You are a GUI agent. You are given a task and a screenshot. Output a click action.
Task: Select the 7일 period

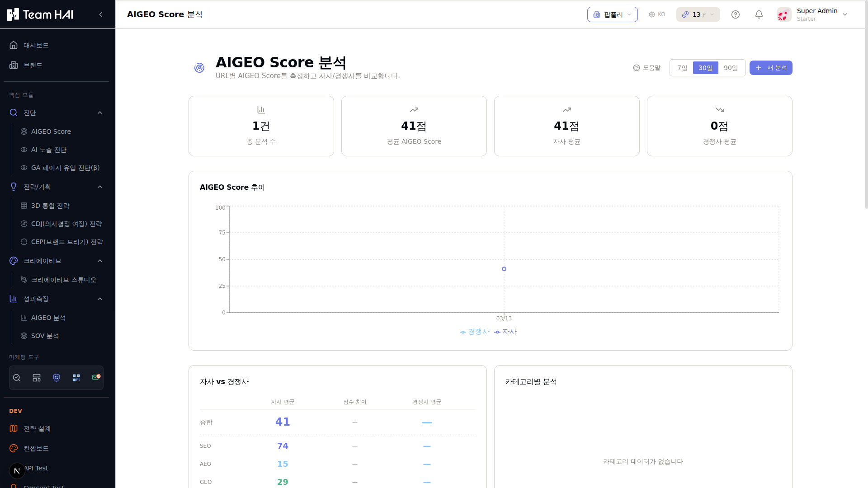(x=682, y=68)
